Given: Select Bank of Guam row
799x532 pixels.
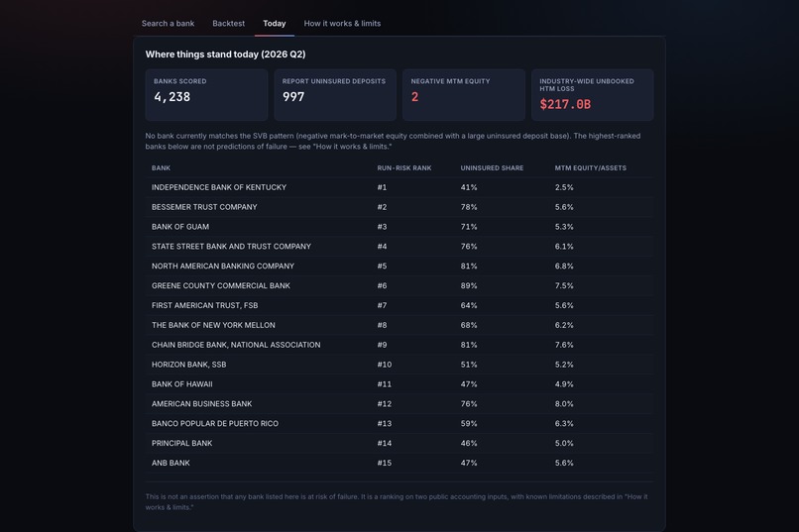Looking at the screenshot, I should [x=399, y=227].
